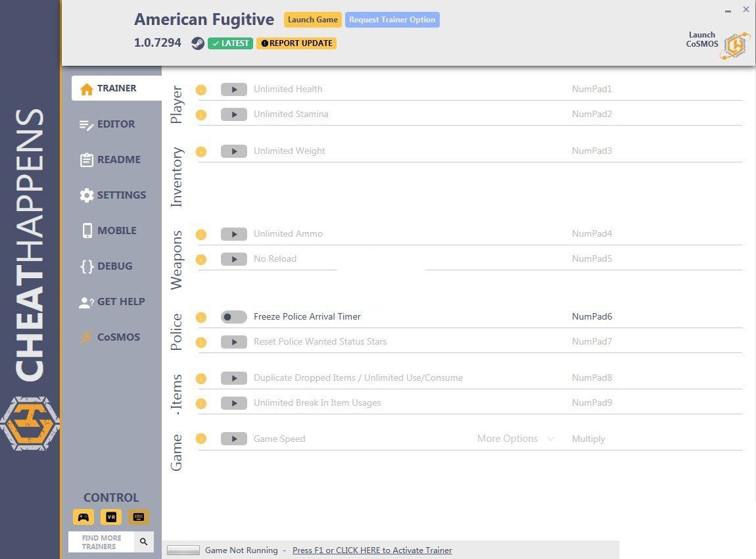Image resolution: width=756 pixels, height=559 pixels.
Task: Activate the No Reload play button
Action: click(x=234, y=259)
